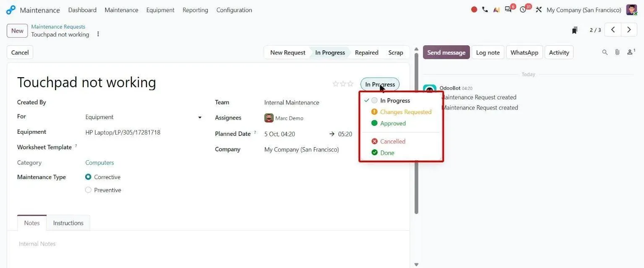Show followers via the person icon

631,52
